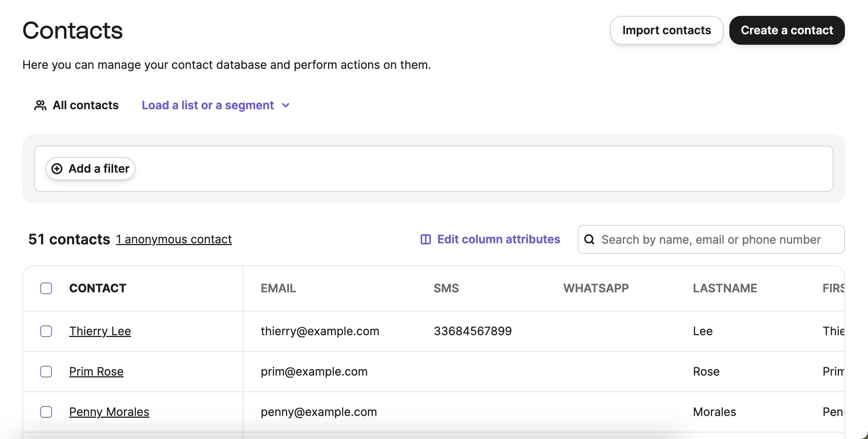Check Prim Rose's row checkbox

[x=46, y=372]
